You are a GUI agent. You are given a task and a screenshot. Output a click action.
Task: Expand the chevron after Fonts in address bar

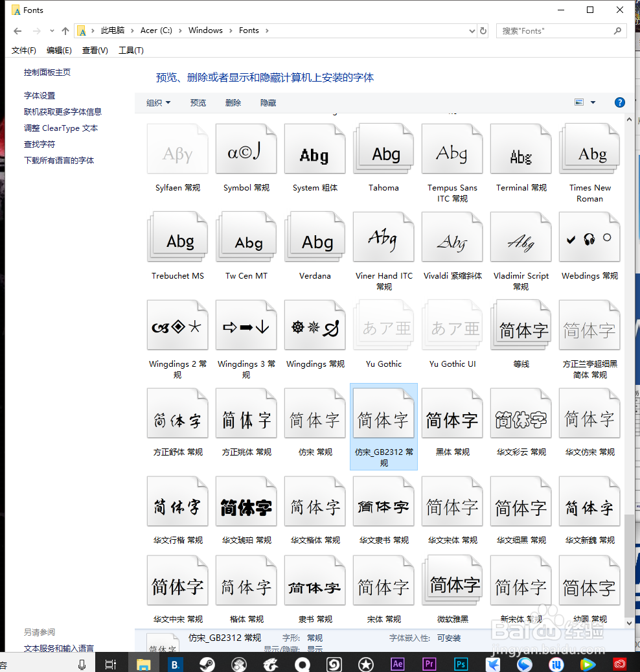(x=267, y=30)
